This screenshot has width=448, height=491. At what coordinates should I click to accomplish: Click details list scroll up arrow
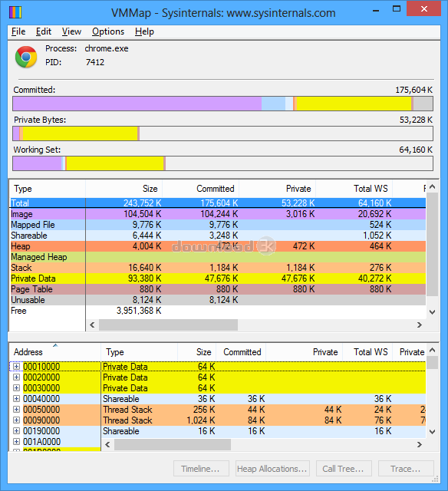[x=433, y=350]
